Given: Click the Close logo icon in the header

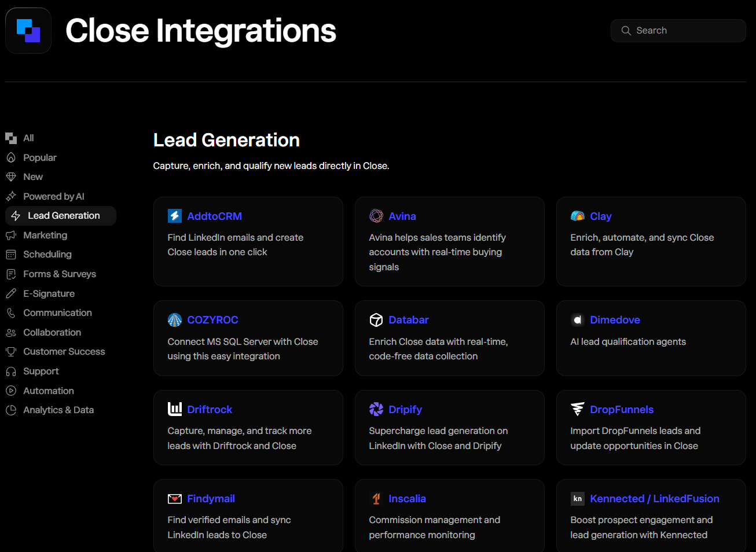Looking at the screenshot, I should coord(28,31).
